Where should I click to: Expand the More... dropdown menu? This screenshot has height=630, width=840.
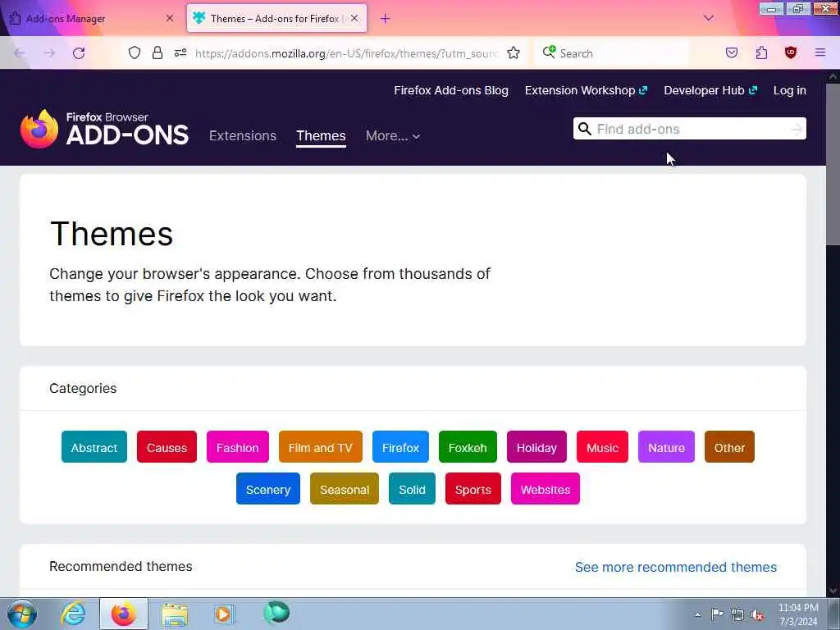[x=393, y=135]
